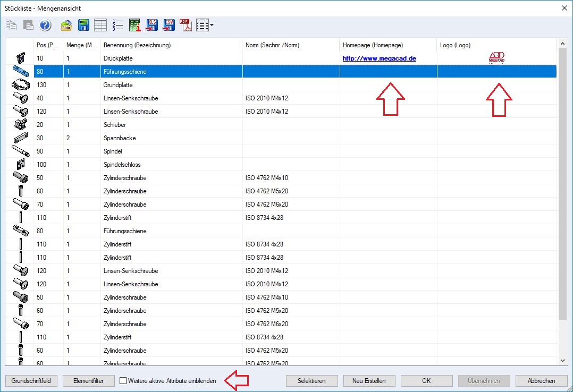Open the Elementfilter button

[89, 381]
